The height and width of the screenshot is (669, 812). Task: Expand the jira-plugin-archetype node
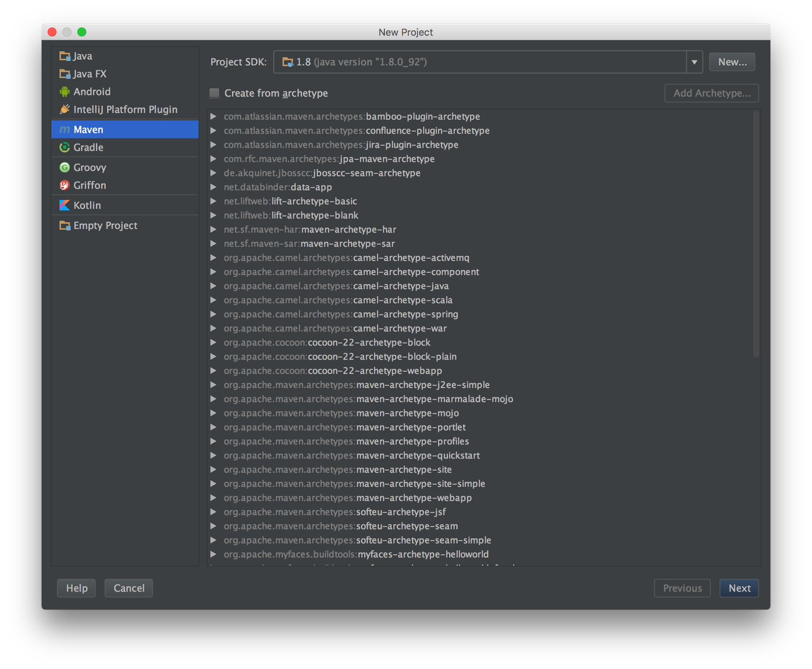click(x=214, y=145)
